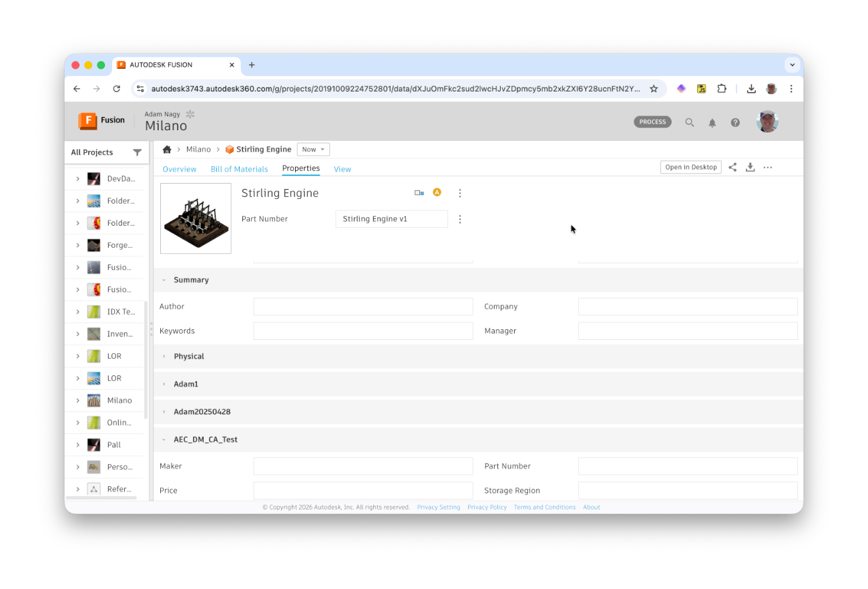
Task: Switch to the Bill of Materials tab
Action: [239, 169]
